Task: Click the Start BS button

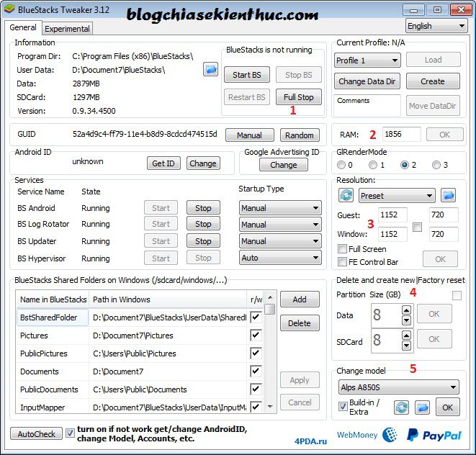Action: click(247, 75)
